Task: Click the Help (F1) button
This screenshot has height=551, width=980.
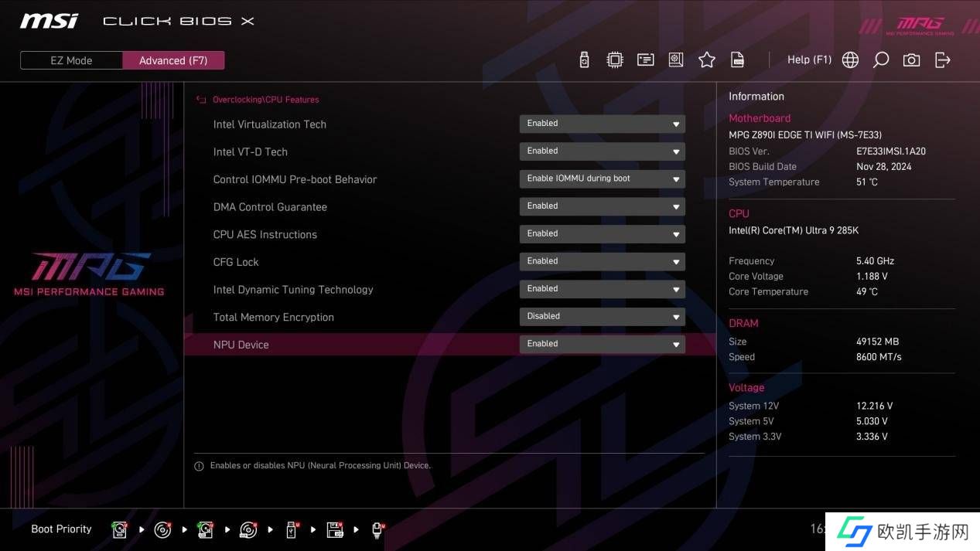Action: point(809,60)
